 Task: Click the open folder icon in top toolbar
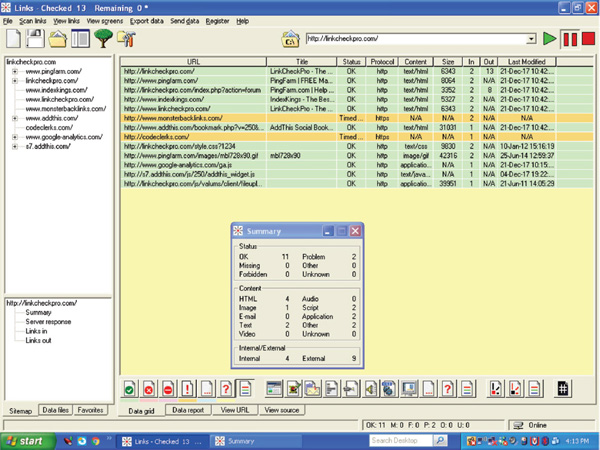(x=58, y=39)
